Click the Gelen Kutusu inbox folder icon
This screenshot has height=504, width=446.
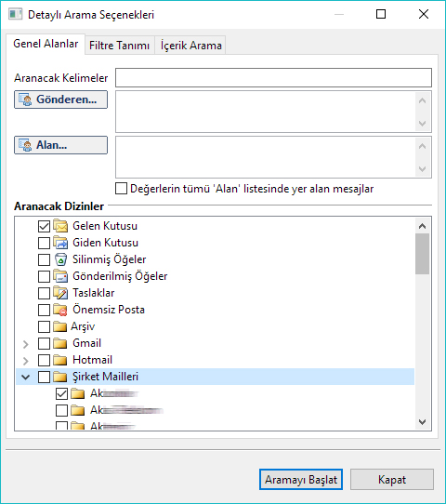point(60,226)
